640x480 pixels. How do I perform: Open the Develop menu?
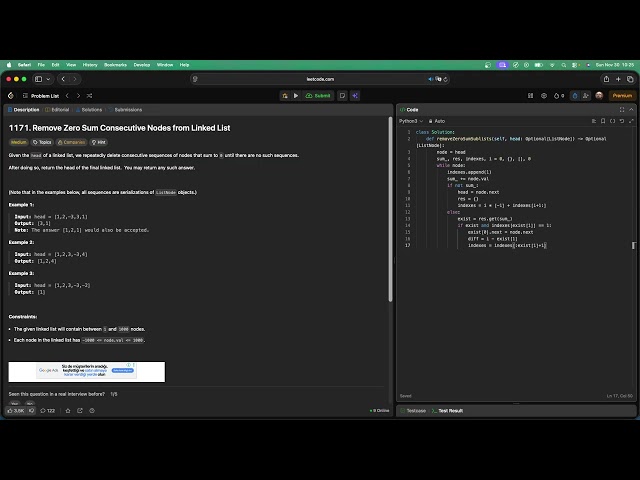coord(142,65)
